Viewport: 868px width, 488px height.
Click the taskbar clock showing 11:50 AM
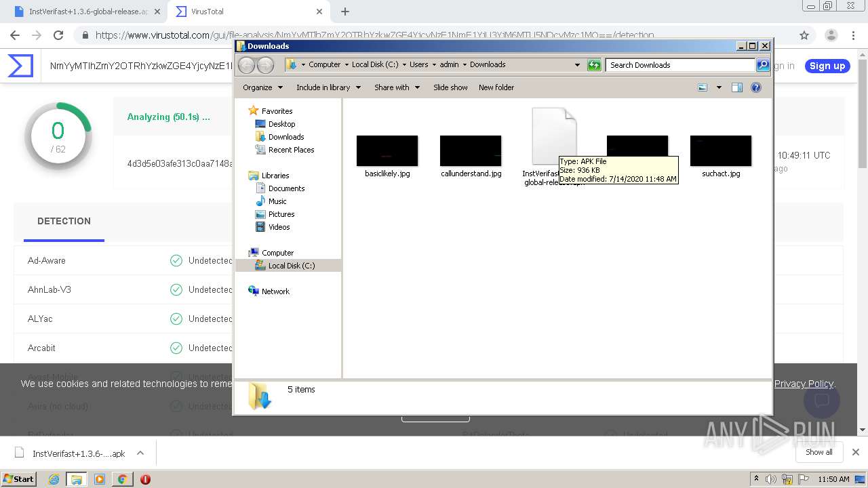(833, 479)
